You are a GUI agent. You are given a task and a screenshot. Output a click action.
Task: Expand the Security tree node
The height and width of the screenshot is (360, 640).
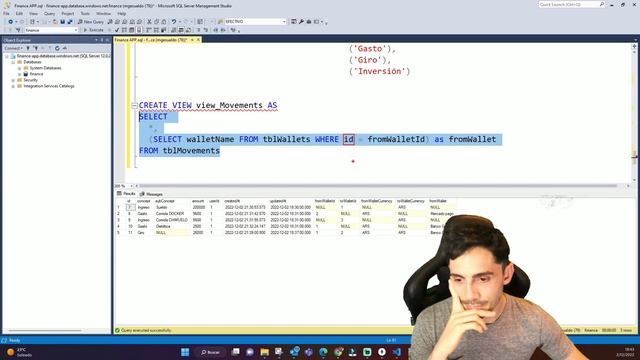[13, 80]
